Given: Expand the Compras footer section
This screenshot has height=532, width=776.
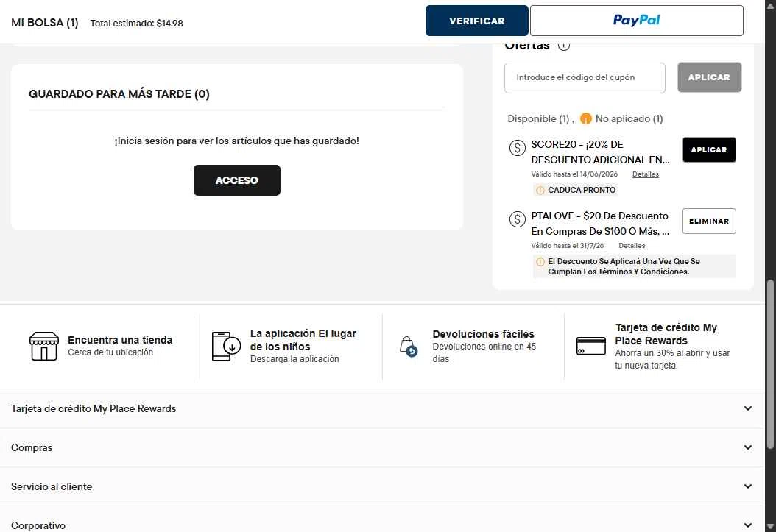Looking at the screenshot, I should (x=382, y=447).
